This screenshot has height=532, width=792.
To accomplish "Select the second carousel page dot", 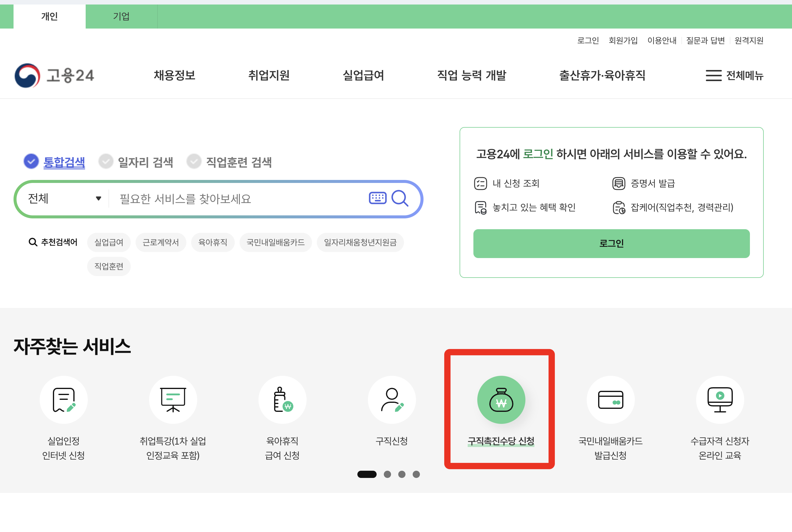I will click(x=388, y=475).
